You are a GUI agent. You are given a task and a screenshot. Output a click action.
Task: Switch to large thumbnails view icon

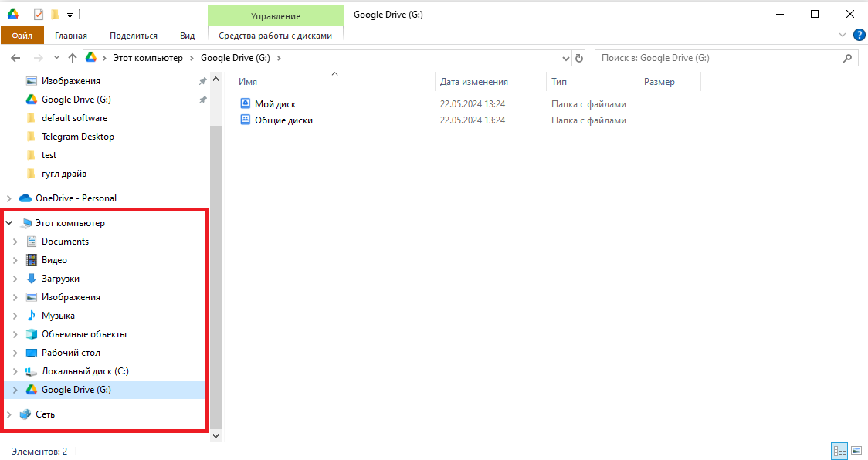pos(856,451)
